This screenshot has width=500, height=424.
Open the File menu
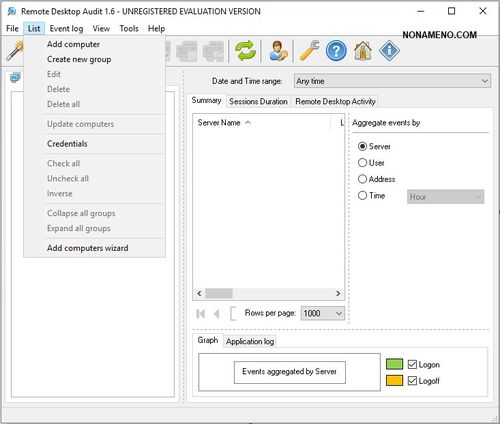pos(12,28)
